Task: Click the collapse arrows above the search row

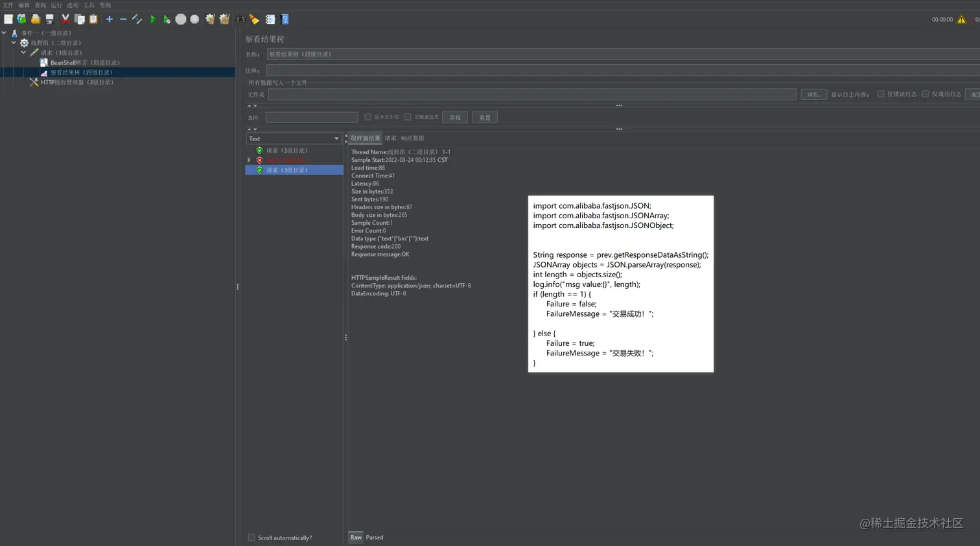Action: click(252, 106)
